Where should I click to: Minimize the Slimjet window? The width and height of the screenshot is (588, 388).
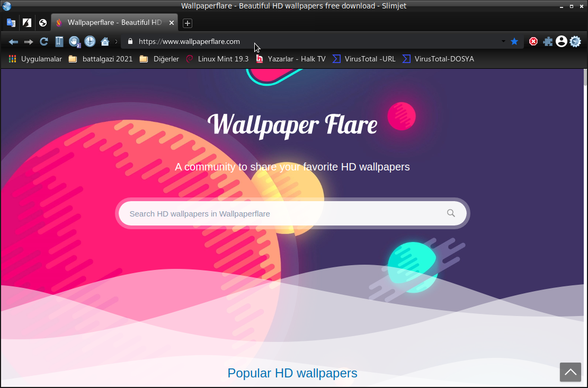pos(562,6)
